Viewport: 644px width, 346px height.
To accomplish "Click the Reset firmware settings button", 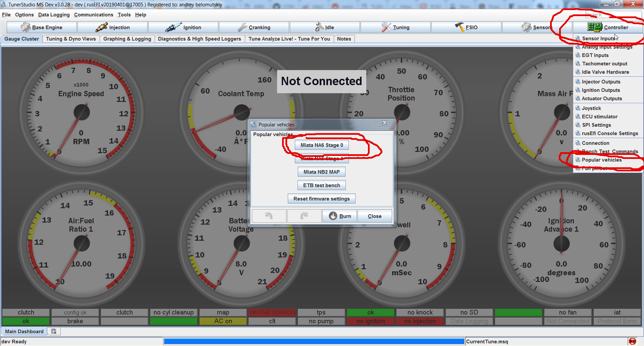I will tap(321, 199).
